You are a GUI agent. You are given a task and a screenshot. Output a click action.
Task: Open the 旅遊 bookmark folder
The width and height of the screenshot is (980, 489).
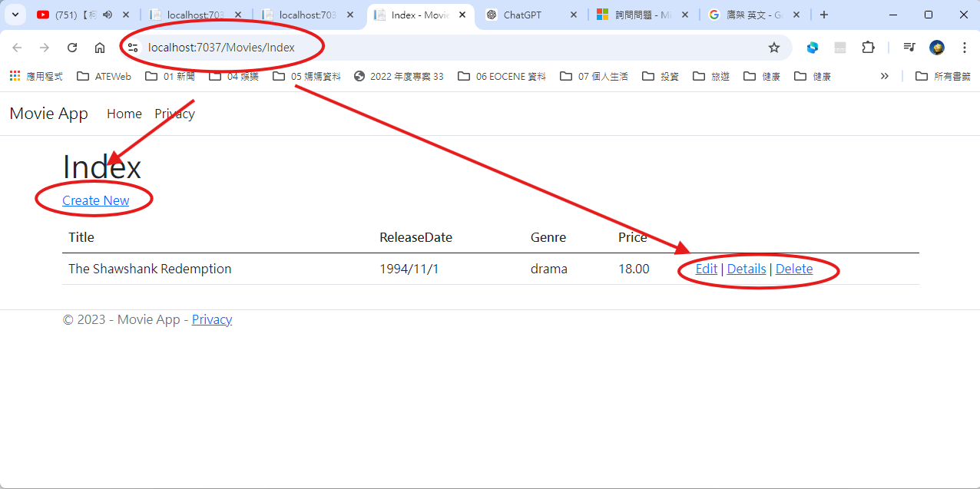(x=711, y=76)
